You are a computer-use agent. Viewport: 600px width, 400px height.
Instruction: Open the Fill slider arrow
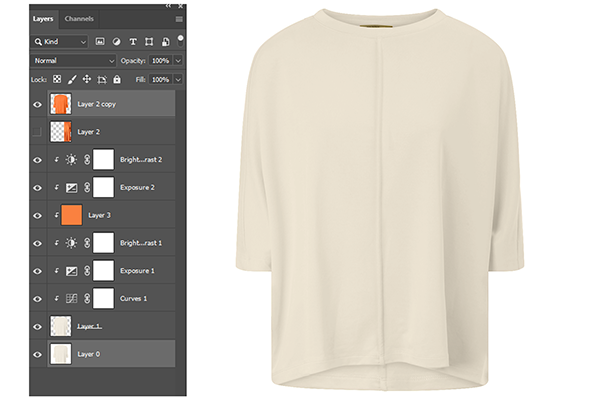coord(178,80)
